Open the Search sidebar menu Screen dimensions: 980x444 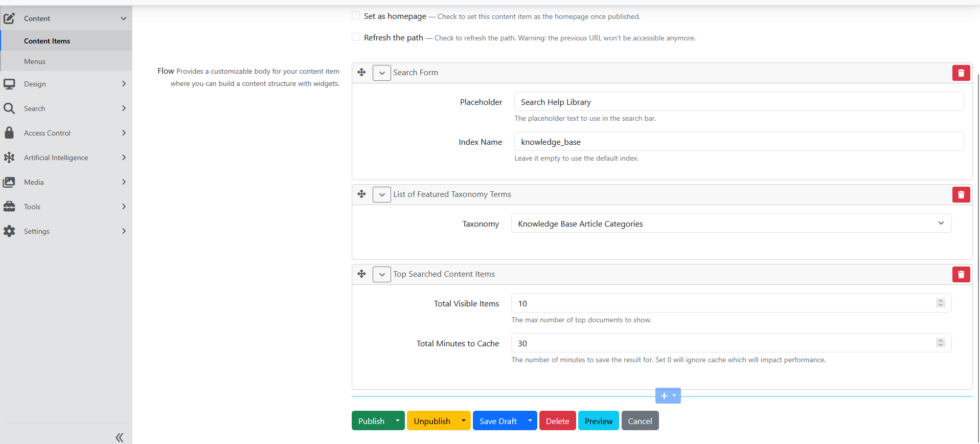pyautogui.click(x=66, y=108)
